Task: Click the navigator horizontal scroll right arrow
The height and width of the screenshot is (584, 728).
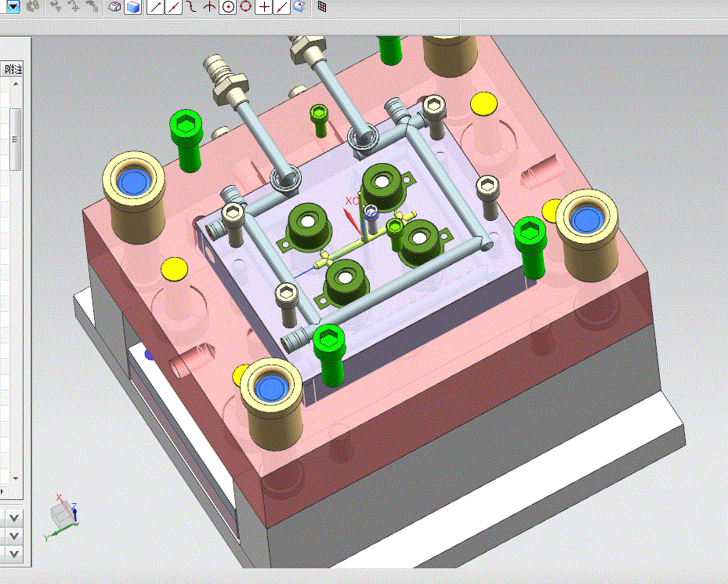Action: click(2, 491)
